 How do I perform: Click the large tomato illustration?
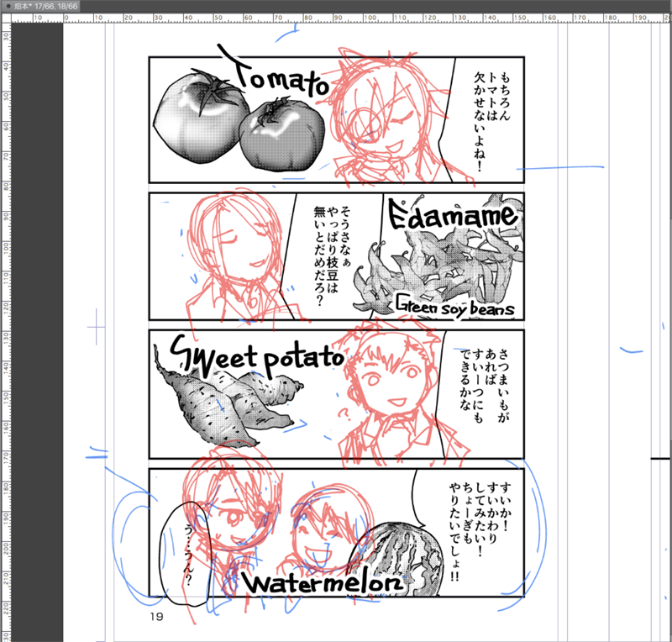click(x=201, y=117)
